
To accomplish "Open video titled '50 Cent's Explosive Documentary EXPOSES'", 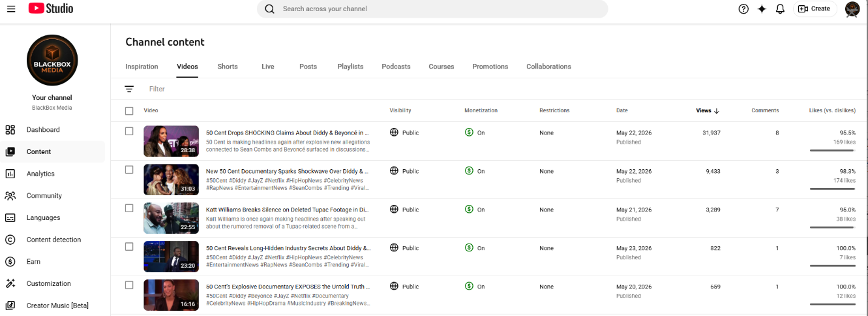I will click(x=288, y=287).
